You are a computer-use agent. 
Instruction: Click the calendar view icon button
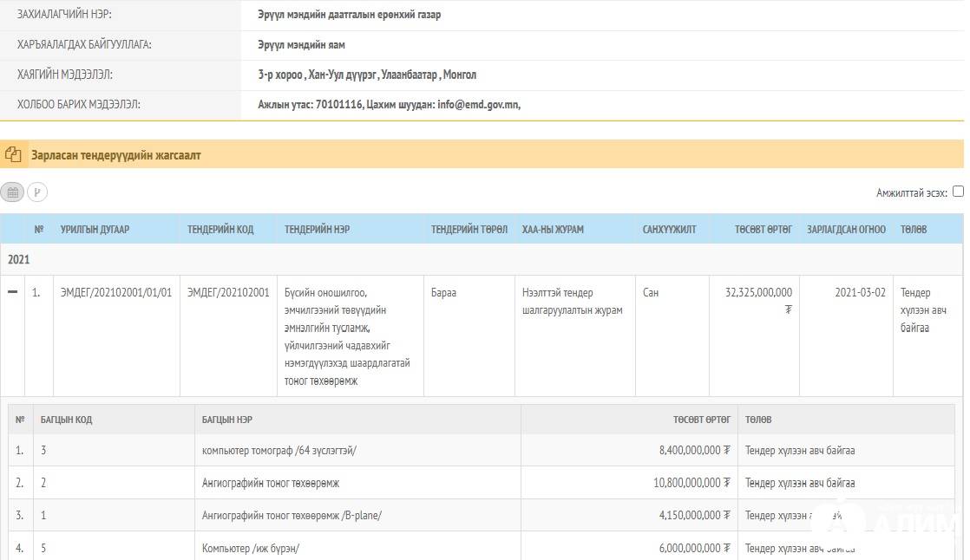(12, 192)
